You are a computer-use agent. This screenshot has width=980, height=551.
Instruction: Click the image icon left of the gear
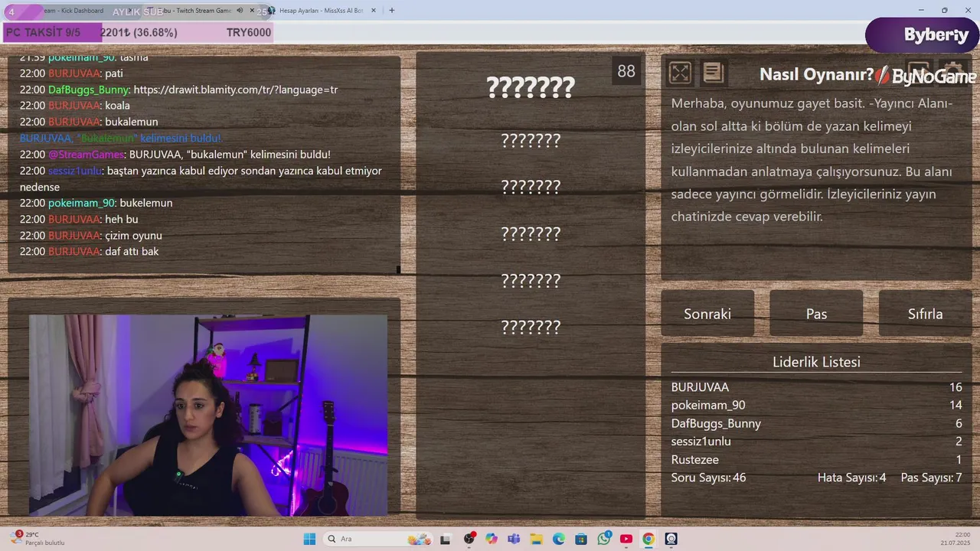[x=918, y=72]
